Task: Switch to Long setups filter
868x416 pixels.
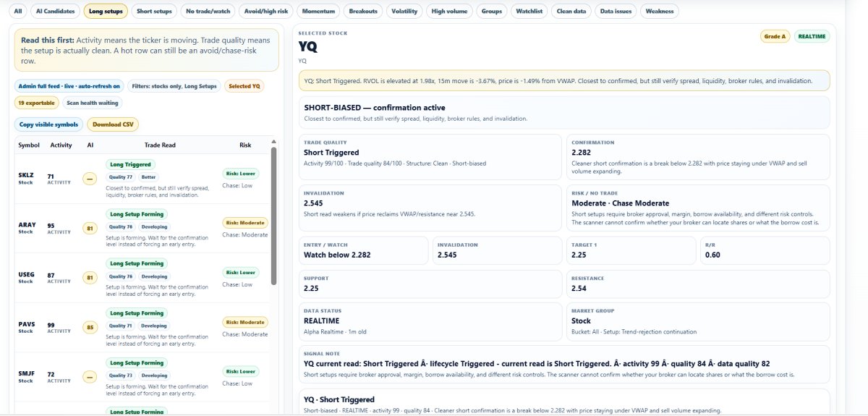Action: click(106, 11)
